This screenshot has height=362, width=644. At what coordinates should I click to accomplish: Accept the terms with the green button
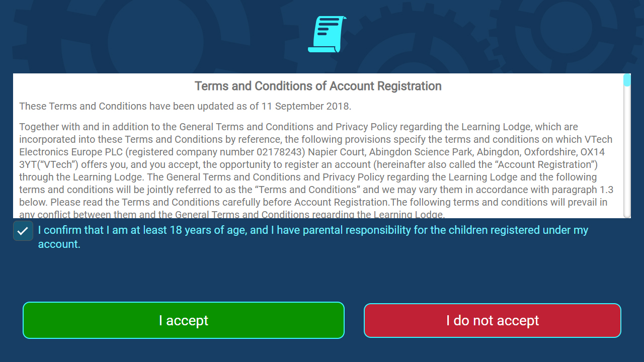184,320
